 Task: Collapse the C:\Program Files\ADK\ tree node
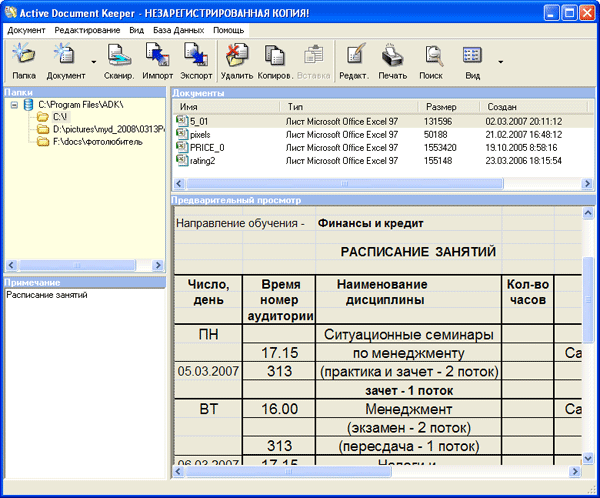(x=15, y=104)
